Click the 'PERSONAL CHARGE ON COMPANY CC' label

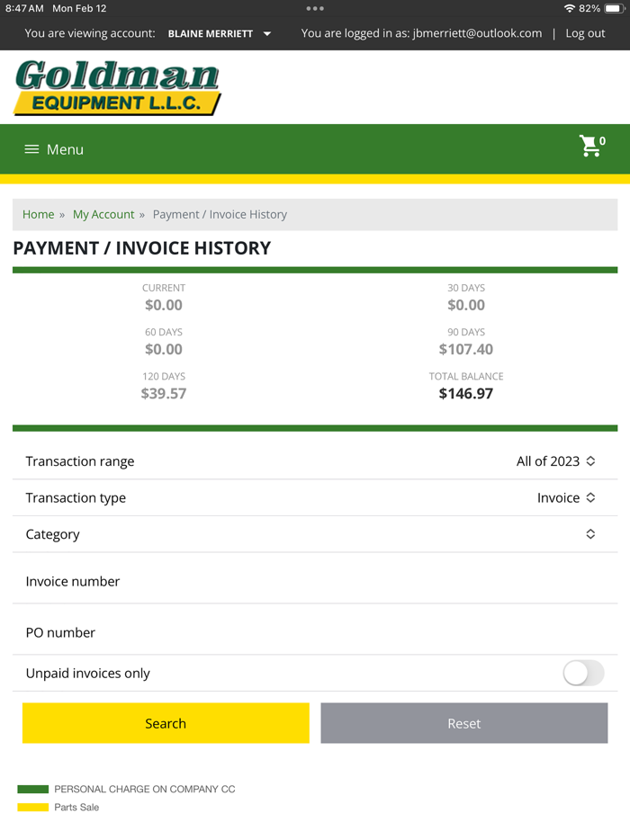tap(145, 789)
